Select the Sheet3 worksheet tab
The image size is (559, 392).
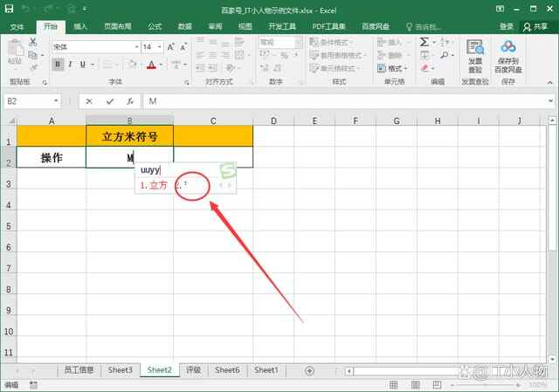pos(121,370)
